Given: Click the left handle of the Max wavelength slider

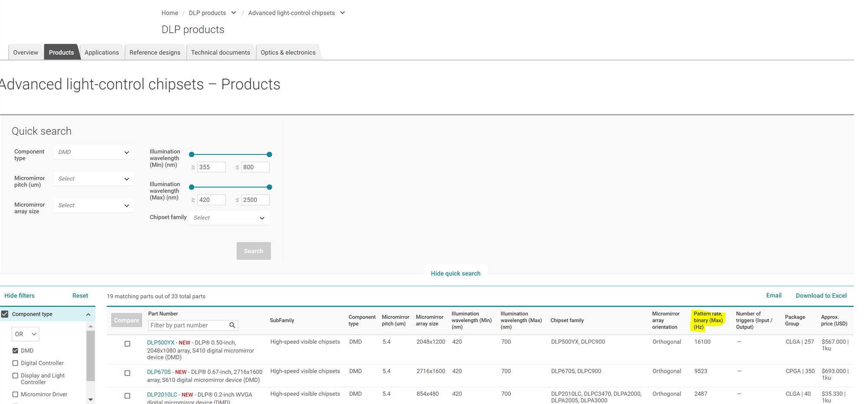Looking at the screenshot, I should click(x=191, y=187).
